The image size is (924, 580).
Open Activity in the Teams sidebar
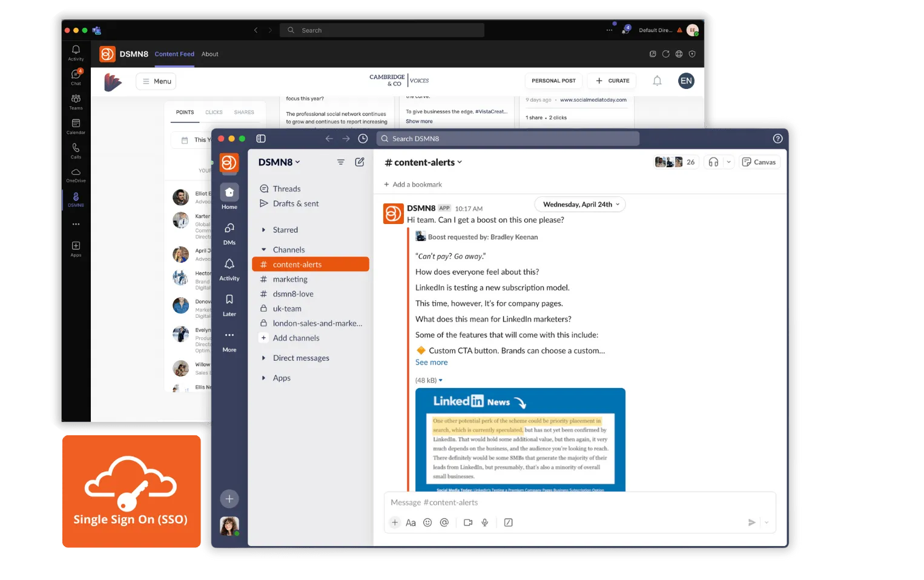point(76,53)
